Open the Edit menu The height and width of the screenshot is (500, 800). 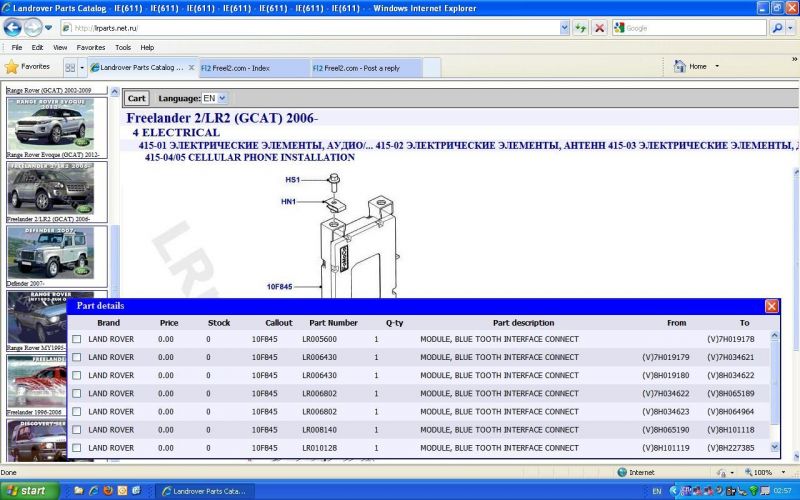click(x=37, y=47)
